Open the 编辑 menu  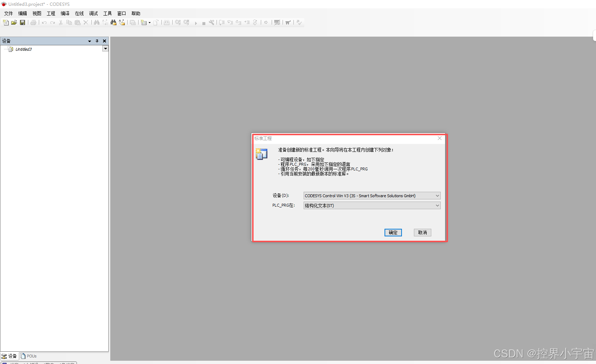point(22,13)
